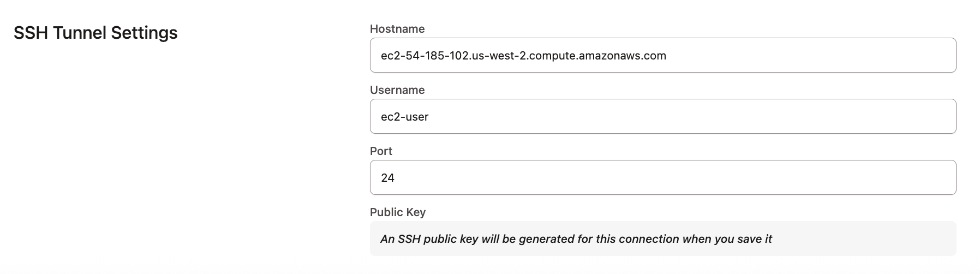
Task: Click the word Tunnel in heading
Action: click(x=80, y=33)
